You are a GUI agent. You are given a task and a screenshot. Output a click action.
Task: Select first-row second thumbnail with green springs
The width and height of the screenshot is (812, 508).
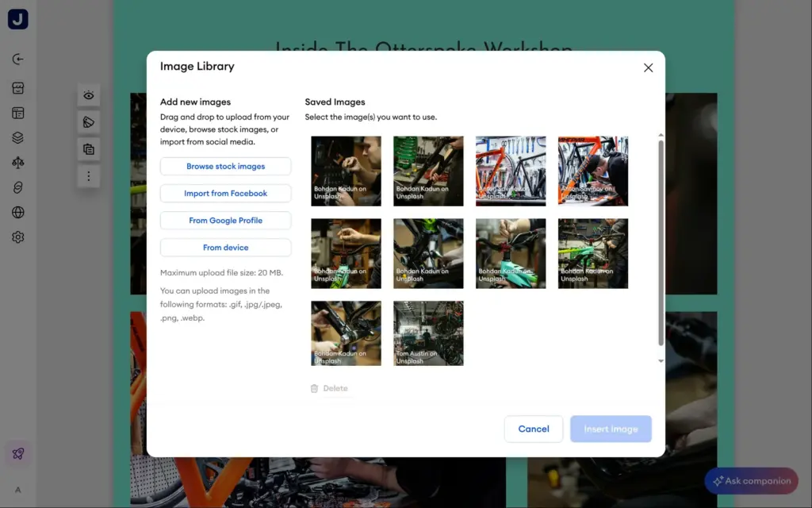428,171
